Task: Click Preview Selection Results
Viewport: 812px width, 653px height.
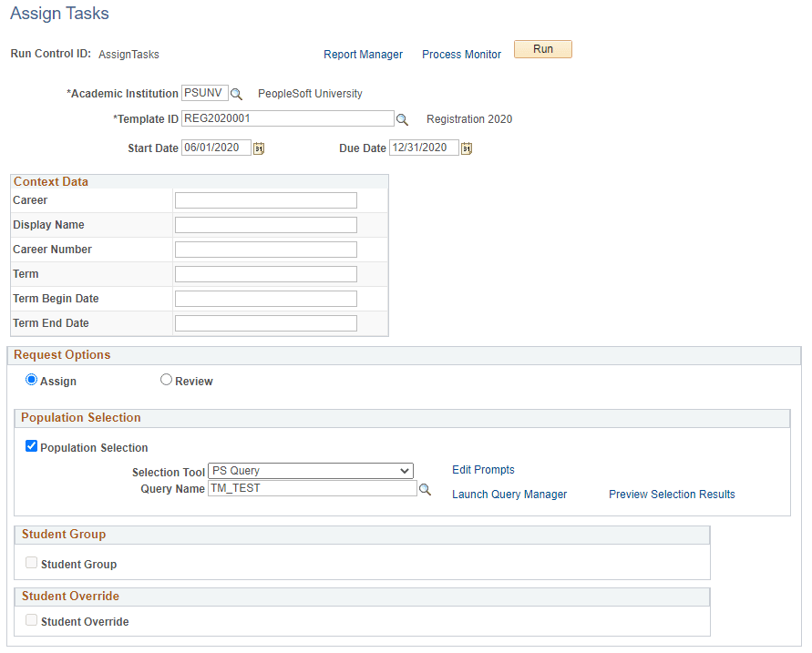Action: [x=672, y=494]
